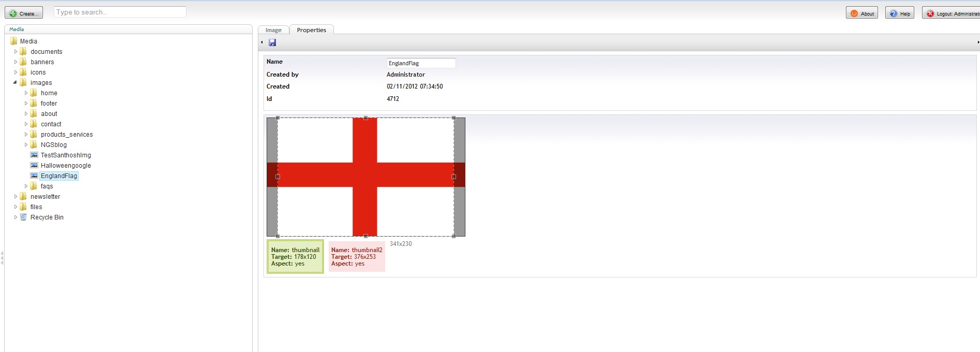Image resolution: width=980 pixels, height=352 pixels.
Task: Expand the newsletter folder
Action: click(x=16, y=197)
